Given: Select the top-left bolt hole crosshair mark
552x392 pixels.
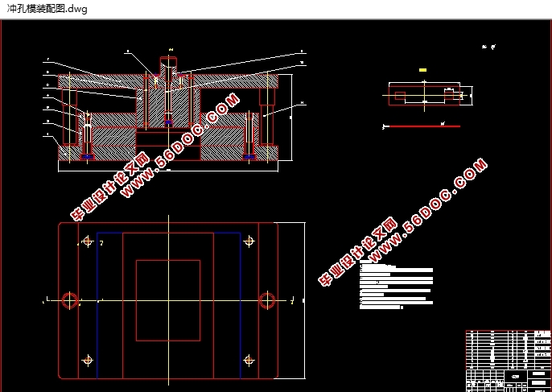Looking at the screenshot, I should [87, 241].
